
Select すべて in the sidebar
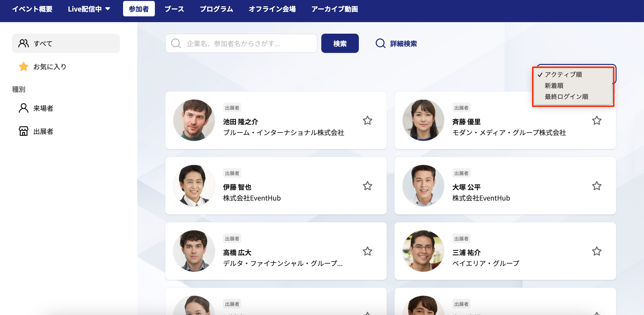(66, 44)
